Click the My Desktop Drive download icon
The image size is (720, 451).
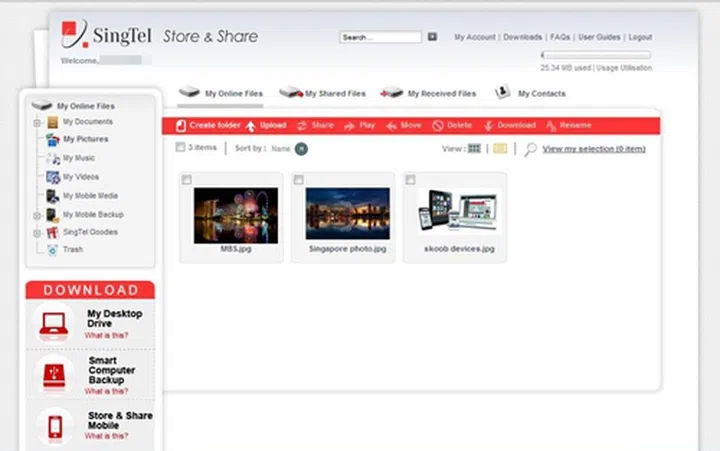pos(53,323)
